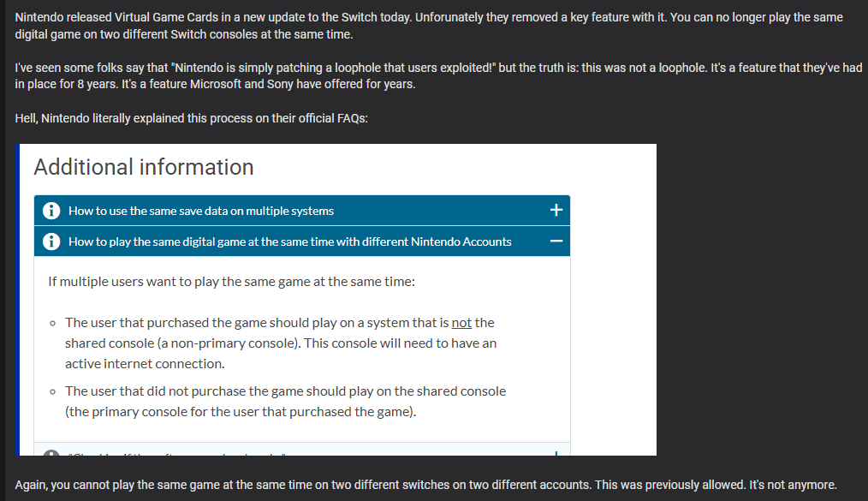Select "How to play the same digital game" header
The image size is (868, 501).
coord(301,241)
